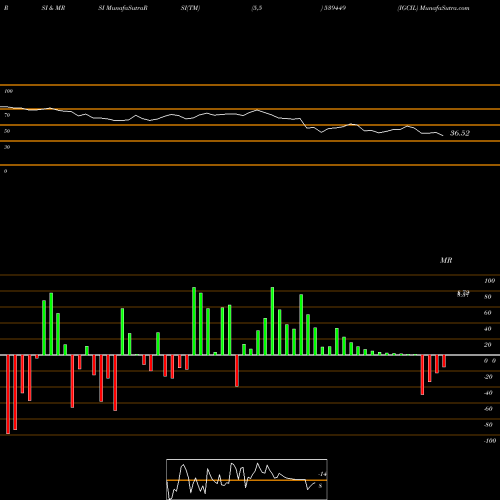The width and height of the screenshot is (500, 500).
Task: Click the RSI axis '70' label
Action: coord(7,115)
